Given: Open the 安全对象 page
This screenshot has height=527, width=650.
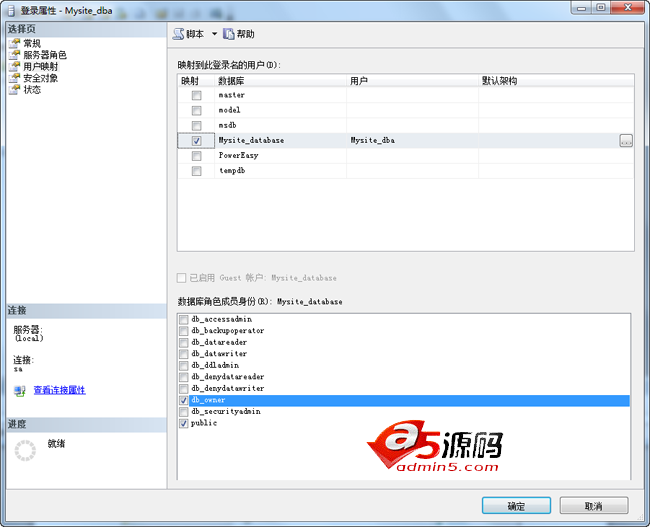Looking at the screenshot, I should [x=41, y=78].
